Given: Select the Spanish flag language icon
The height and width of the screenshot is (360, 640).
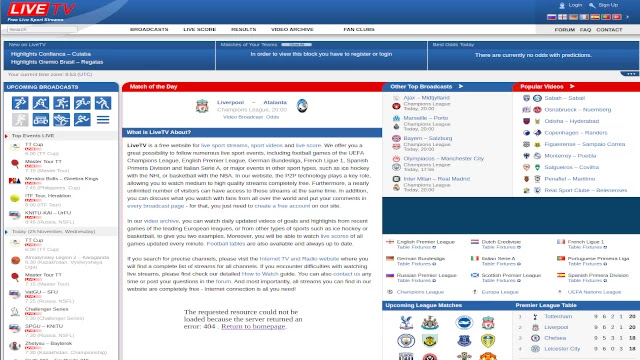Looking at the screenshot, I should (595, 17).
